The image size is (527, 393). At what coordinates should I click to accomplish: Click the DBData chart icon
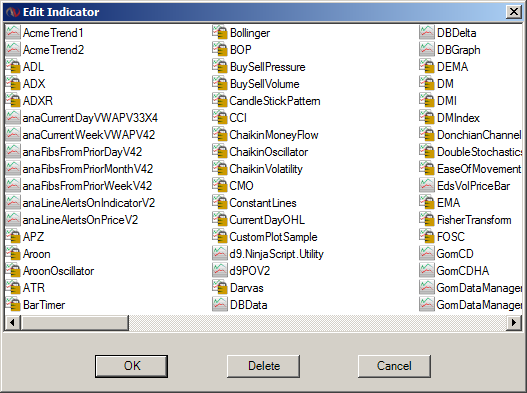(x=220, y=305)
